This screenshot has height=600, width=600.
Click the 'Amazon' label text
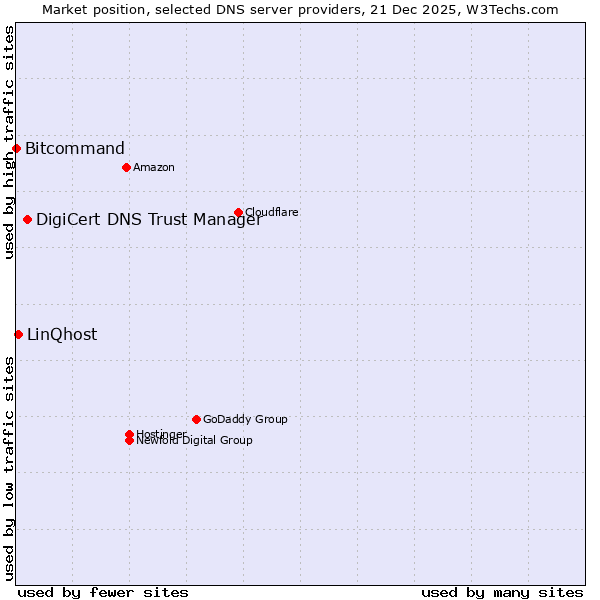154,168
